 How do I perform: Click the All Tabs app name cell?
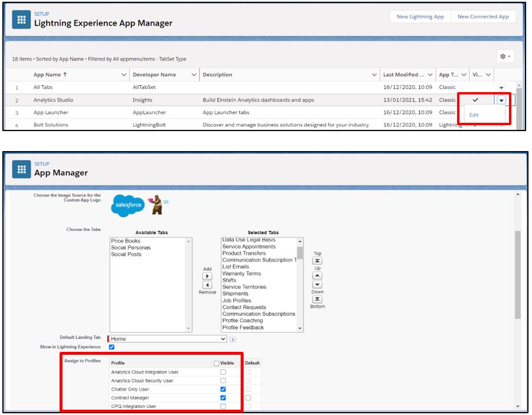point(42,87)
